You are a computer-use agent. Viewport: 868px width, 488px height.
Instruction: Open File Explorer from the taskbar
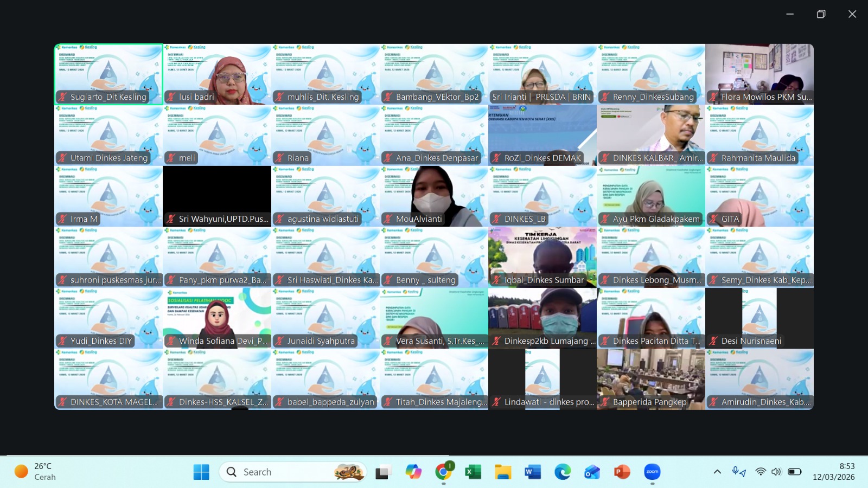tap(503, 472)
